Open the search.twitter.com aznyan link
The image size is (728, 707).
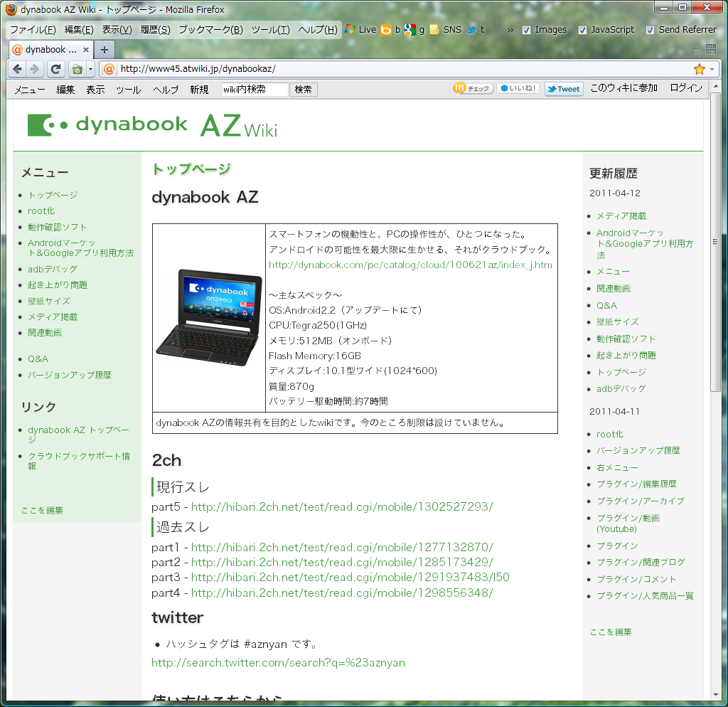coord(278,662)
